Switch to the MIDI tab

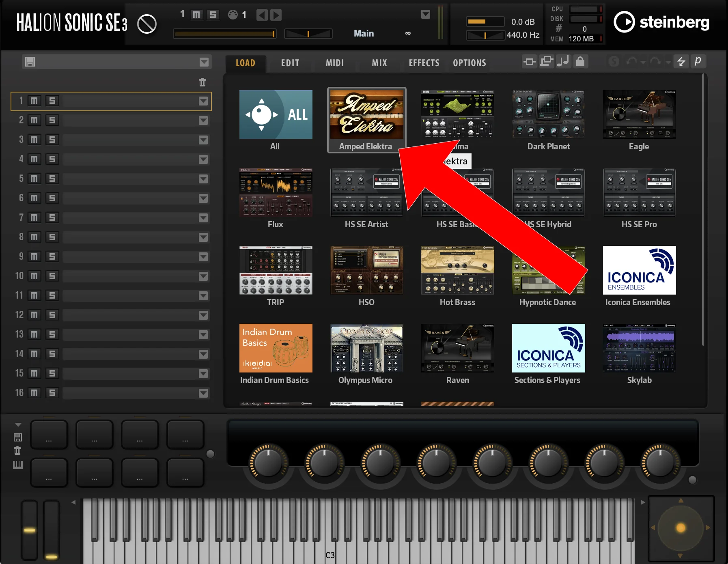(335, 63)
